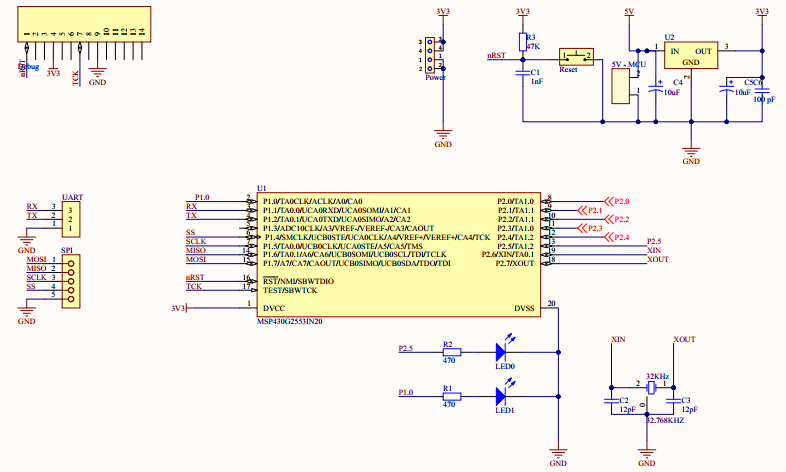
Task: Select the MOSI net label on the SPI header
Action: point(36,260)
